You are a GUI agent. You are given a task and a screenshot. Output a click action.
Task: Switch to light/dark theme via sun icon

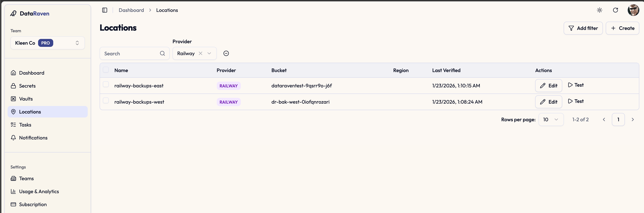click(599, 10)
